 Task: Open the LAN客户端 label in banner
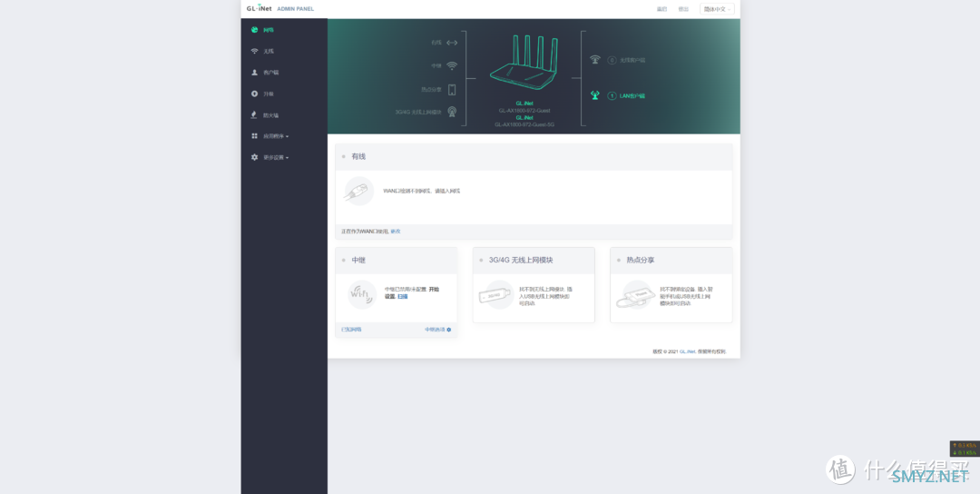click(632, 96)
